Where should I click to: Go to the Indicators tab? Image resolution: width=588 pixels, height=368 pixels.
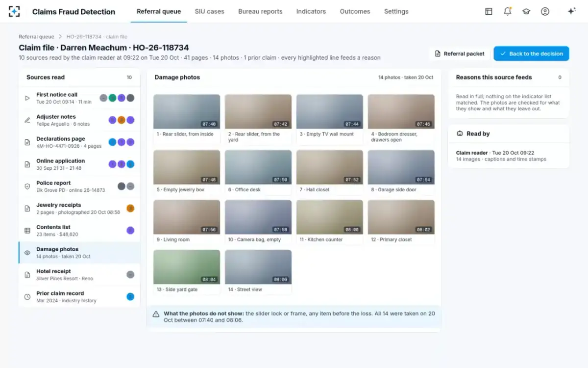(311, 11)
